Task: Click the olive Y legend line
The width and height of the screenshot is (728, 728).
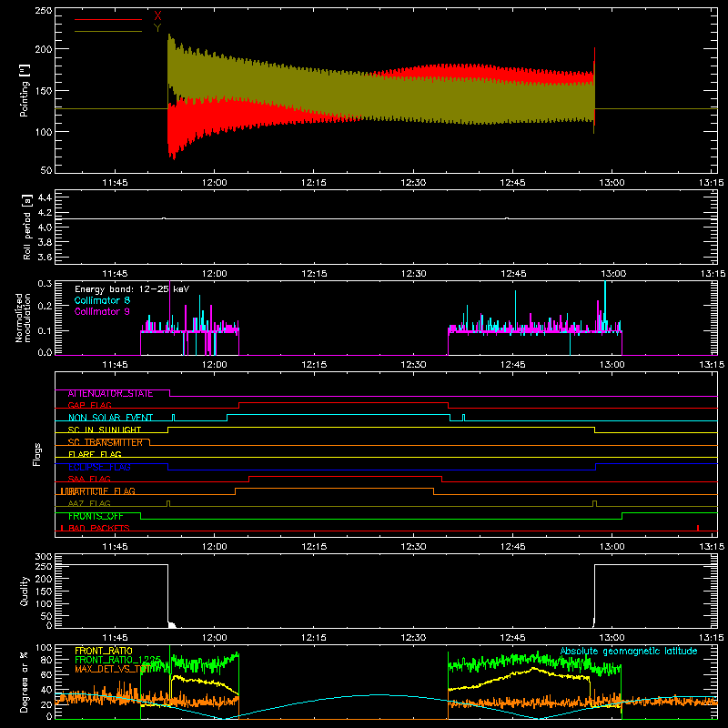Action: click(x=107, y=31)
